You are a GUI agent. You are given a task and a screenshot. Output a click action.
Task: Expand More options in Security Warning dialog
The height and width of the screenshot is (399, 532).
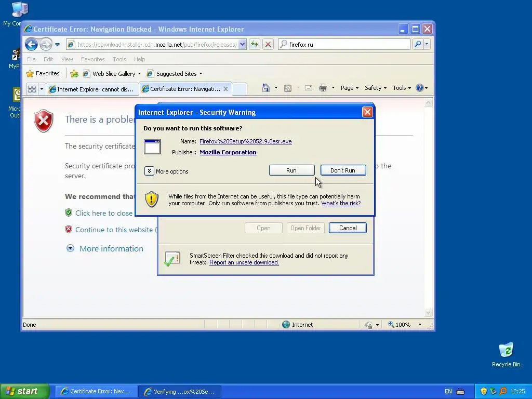click(x=149, y=171)
